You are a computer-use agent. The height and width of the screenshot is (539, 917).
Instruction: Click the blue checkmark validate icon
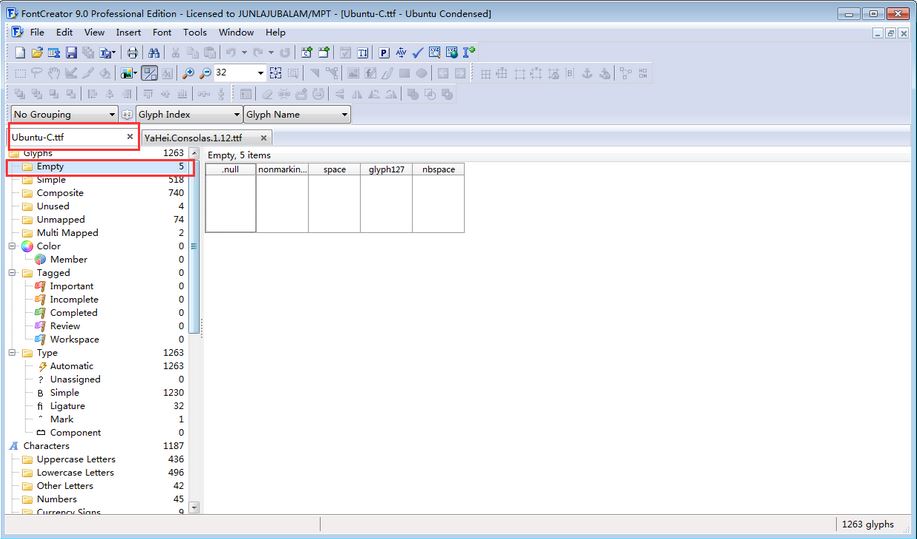tap(418, 52)
